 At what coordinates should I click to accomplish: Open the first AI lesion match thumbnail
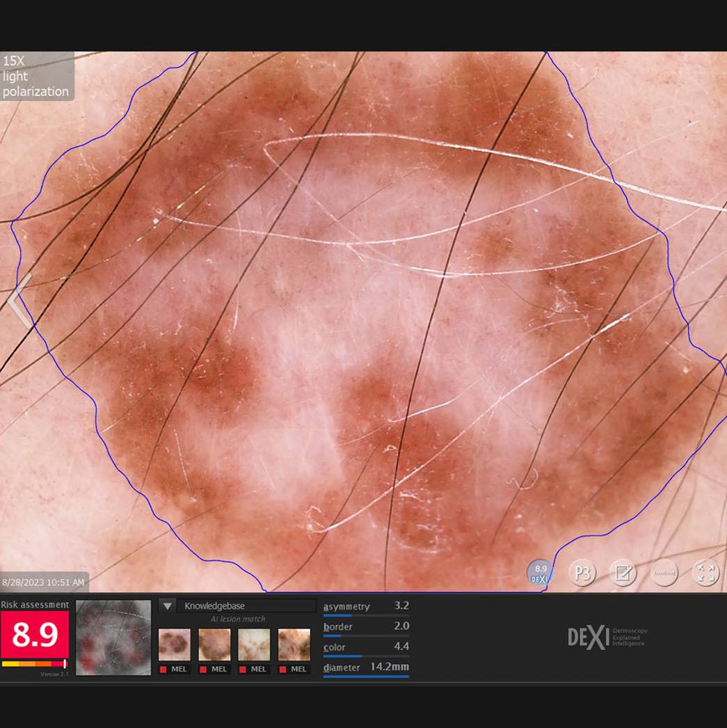pyautogui.click(x=175, y=644)
